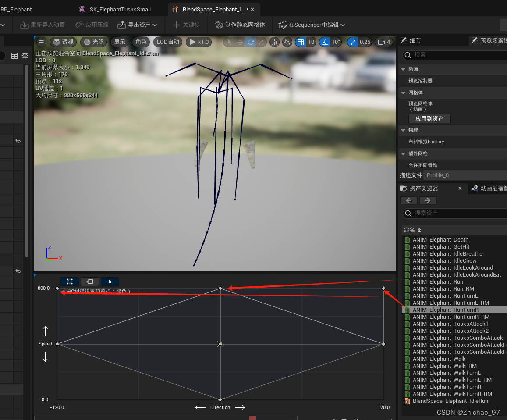
Task: Select ANIM_Elephant_Walk asset
Action: pos(439,359)
